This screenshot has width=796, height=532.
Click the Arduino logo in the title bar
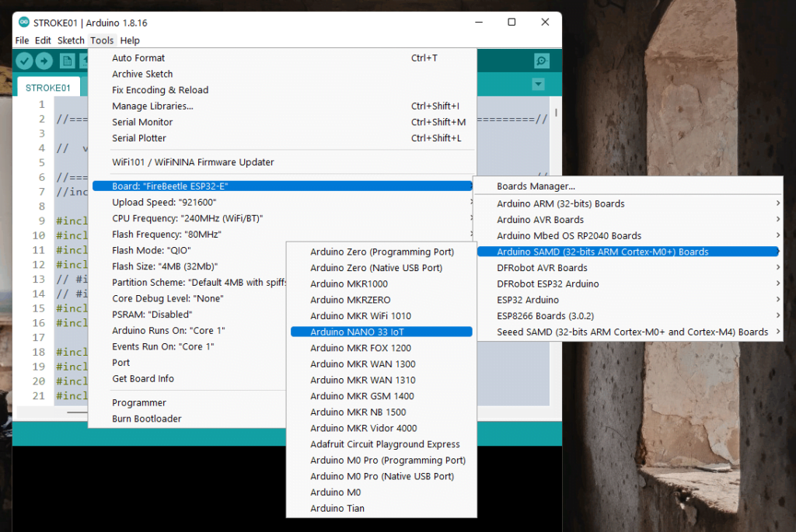24,23
